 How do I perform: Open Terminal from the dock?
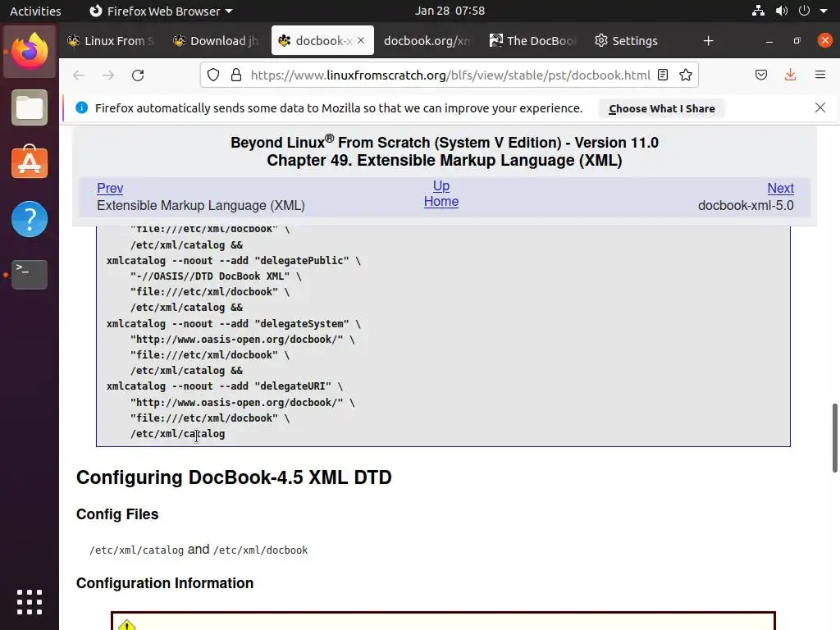point(30,274)
